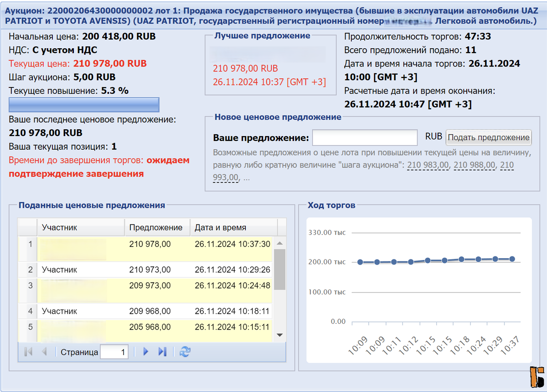
Task: Click 'Подать предложение' button
Action: pyautogui.click(x=489, y=137)
